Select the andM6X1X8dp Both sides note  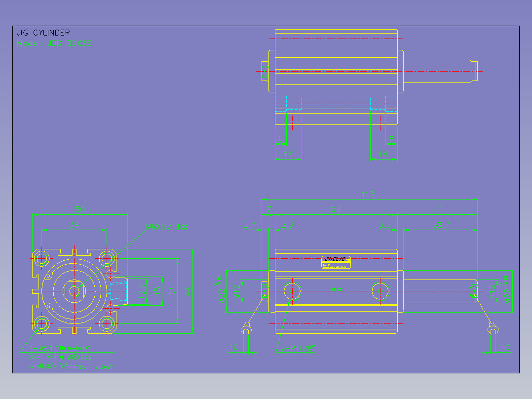[71, 366]
